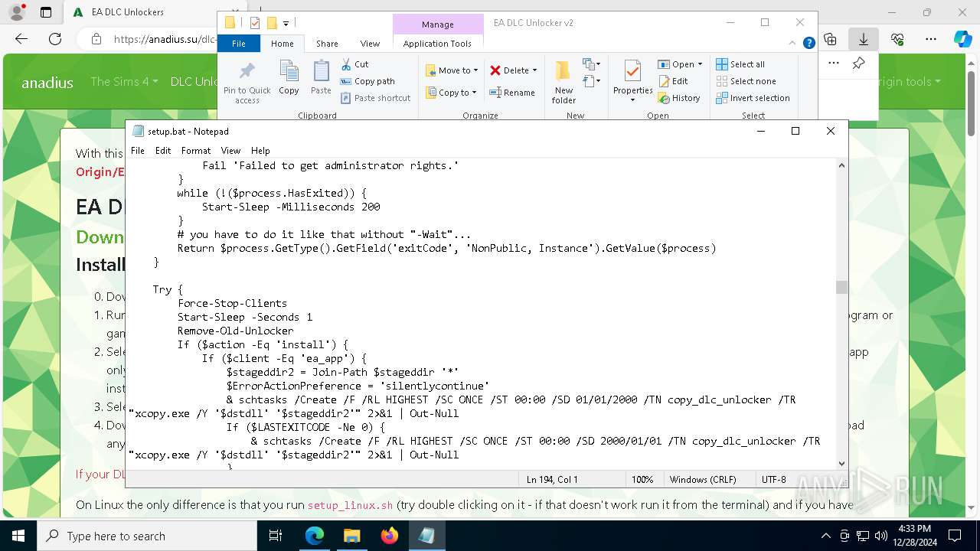
Task: Open Notepad Edit menu
Action: tap(163, 151)
